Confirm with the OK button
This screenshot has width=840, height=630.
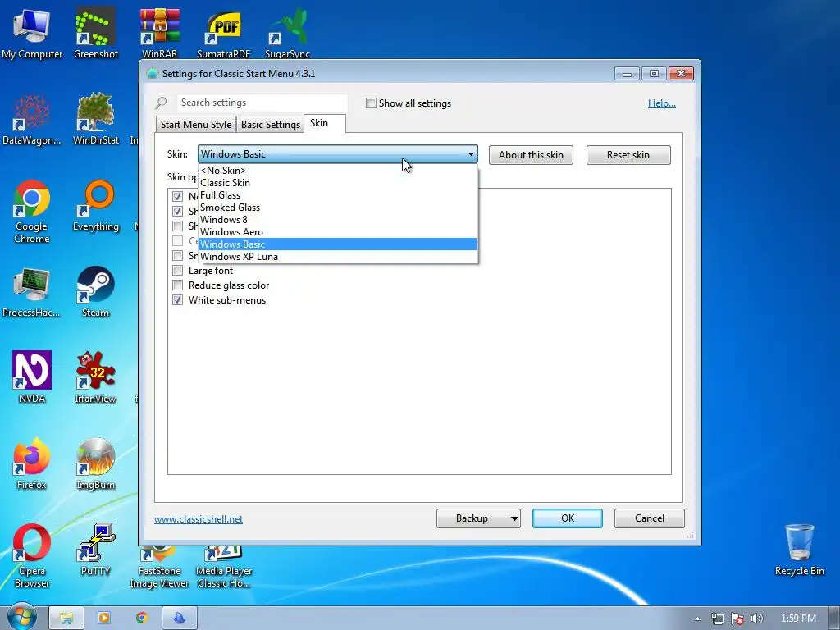(x=568, y=518)
